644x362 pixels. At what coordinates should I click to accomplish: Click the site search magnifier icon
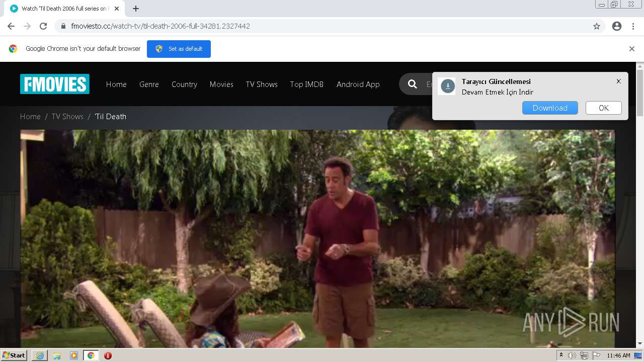click(413, 84)
